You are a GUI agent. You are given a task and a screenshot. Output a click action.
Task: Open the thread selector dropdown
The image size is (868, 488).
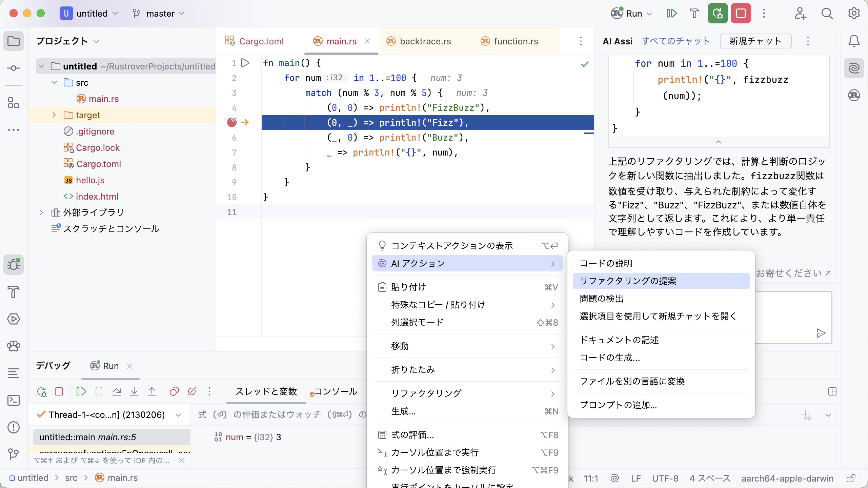178,415
